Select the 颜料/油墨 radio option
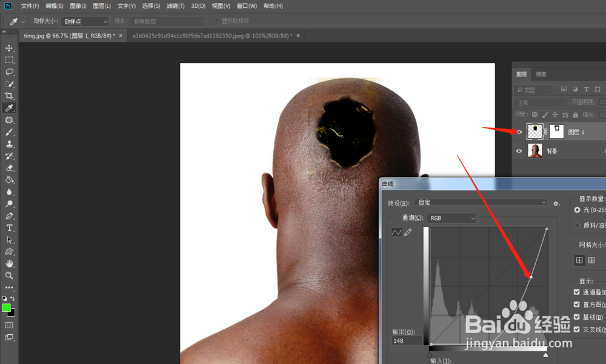Screen dimensions: 606x364 577,225
